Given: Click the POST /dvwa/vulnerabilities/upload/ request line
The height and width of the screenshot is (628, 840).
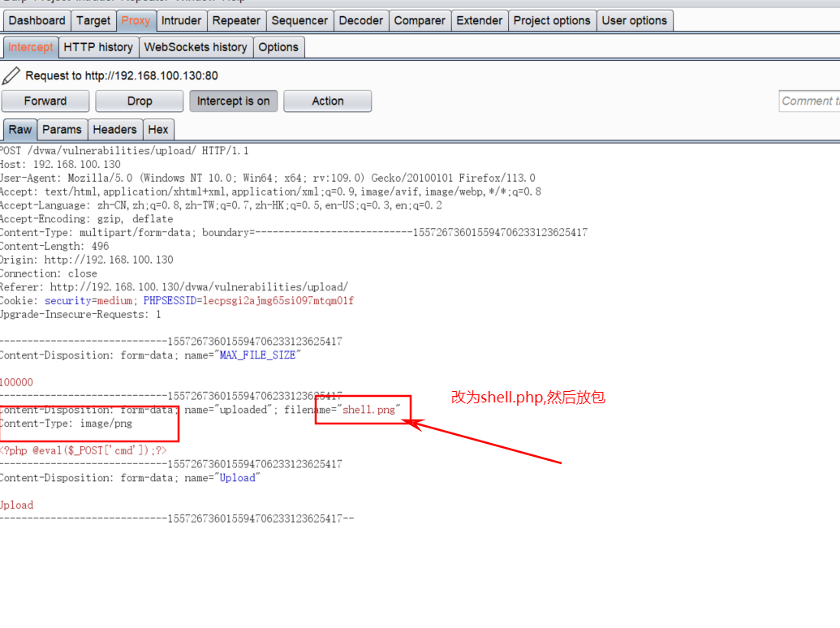Looking at the screenshot, I should pos(123,151).
